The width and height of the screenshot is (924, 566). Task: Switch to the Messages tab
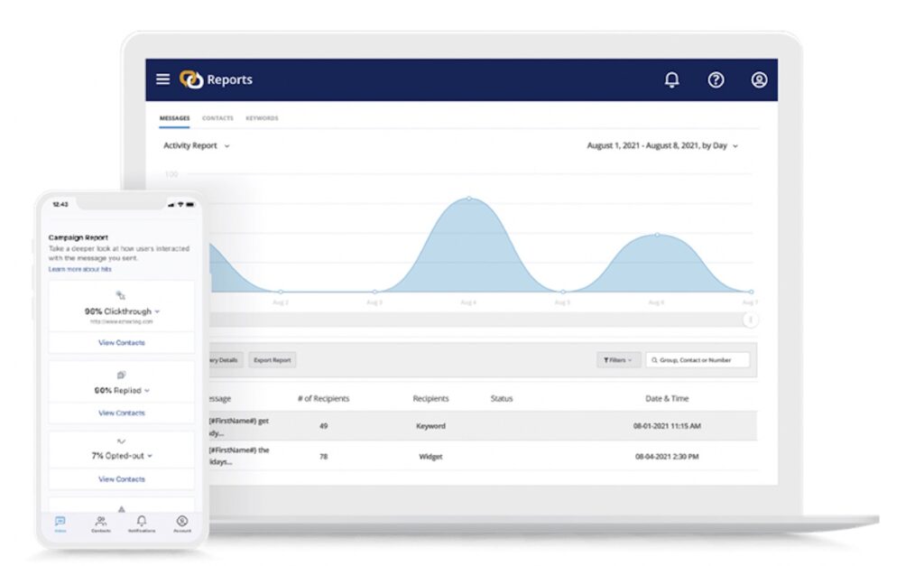point(174,118)
